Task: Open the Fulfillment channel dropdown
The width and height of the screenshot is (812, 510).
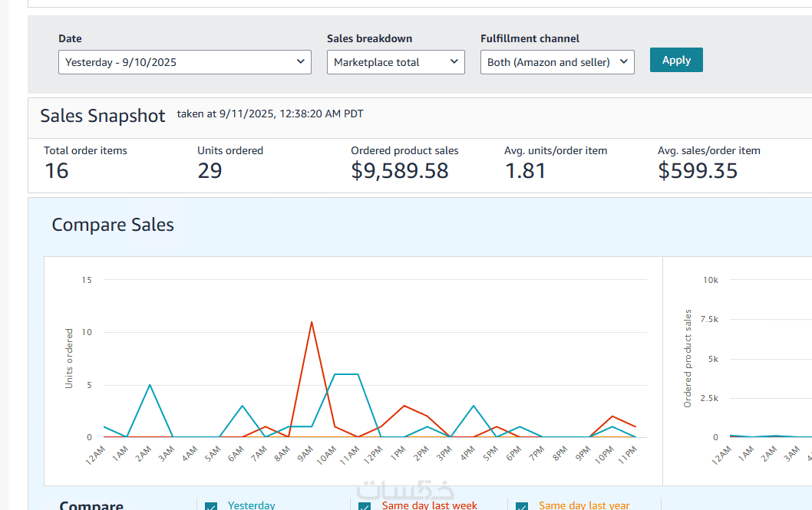Action: click(557, 62)
